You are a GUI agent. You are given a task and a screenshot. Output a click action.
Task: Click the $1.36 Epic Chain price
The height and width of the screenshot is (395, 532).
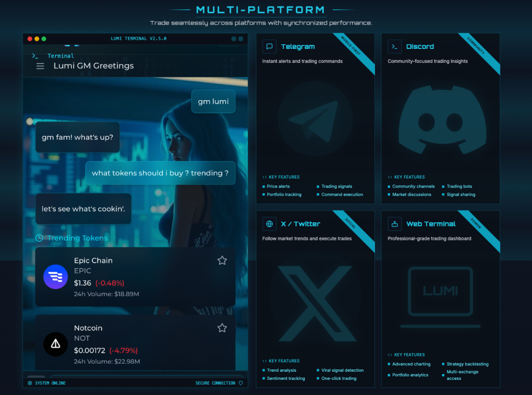[x=83, y=283]
